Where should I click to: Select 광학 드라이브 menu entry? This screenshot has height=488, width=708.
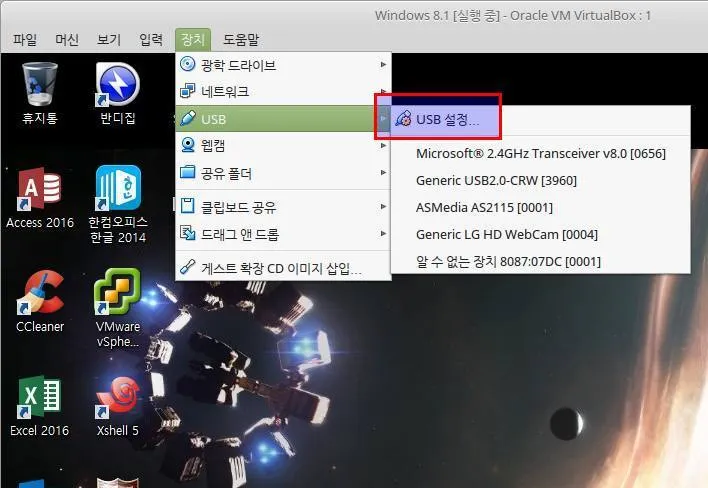coord(283,65)
